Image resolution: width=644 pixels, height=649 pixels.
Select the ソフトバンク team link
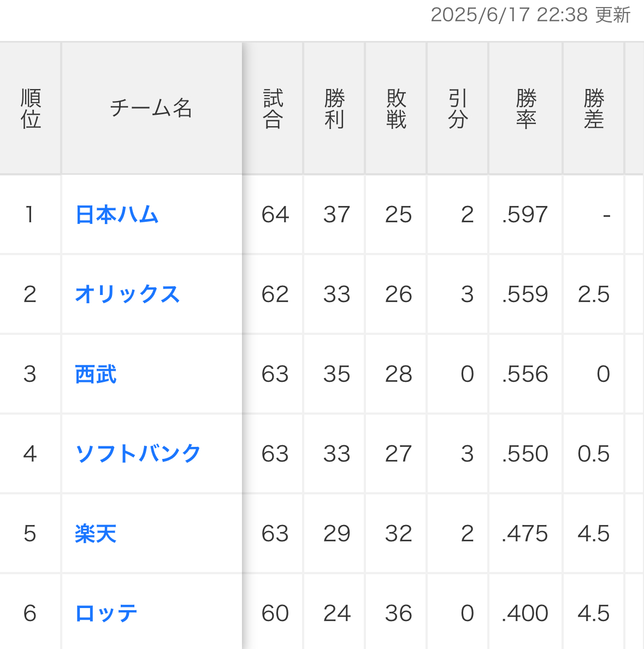pyautogui.click(x=138, y=454)
